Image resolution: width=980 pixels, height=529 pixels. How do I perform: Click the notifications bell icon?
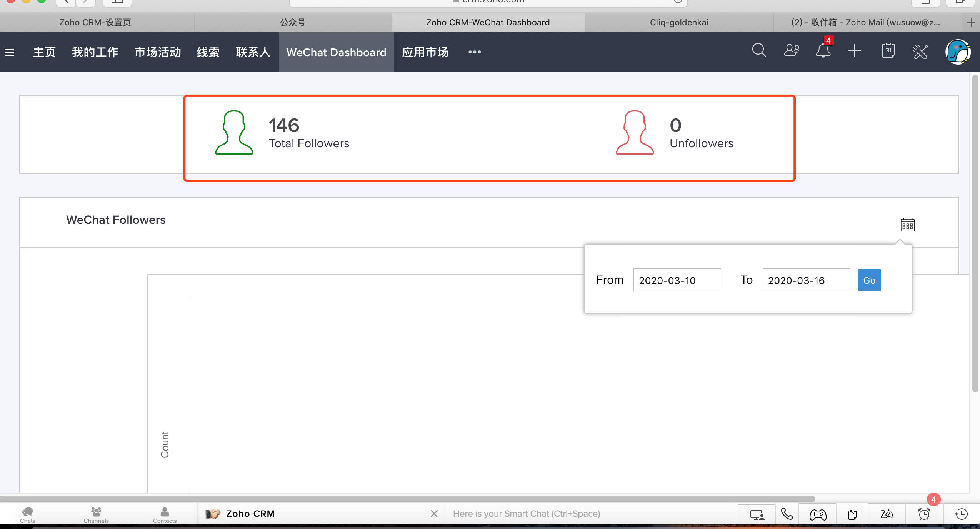click(823, 51)
